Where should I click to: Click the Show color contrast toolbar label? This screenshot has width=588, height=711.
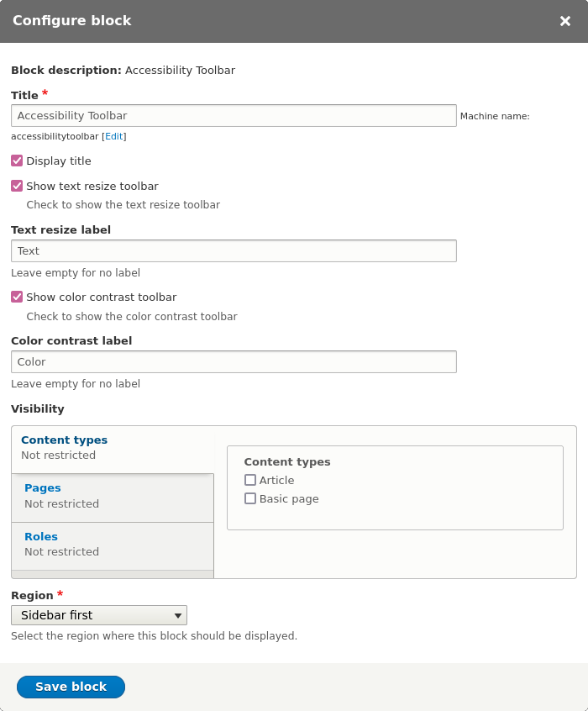coord(102,297)
